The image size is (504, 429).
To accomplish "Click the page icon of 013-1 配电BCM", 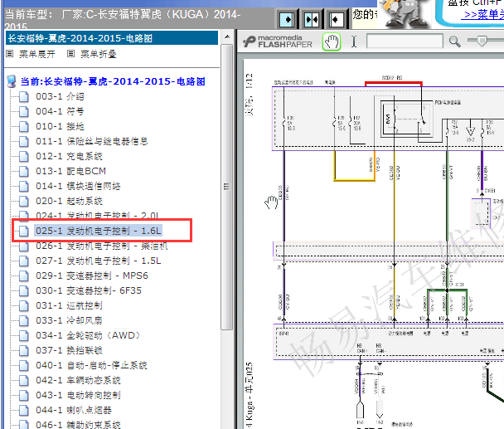I will [23, 171].
